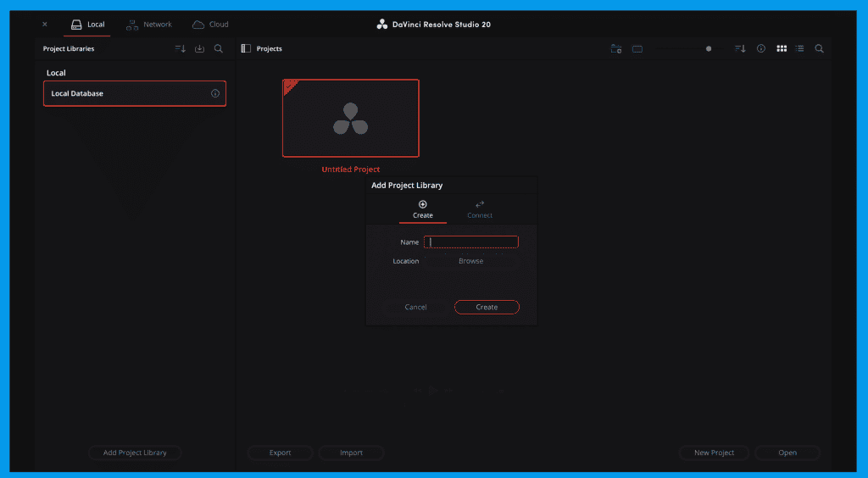
Task: Click the thumbnail size rectangle icon
Action: pyautogui.click(x=637, y=48)
